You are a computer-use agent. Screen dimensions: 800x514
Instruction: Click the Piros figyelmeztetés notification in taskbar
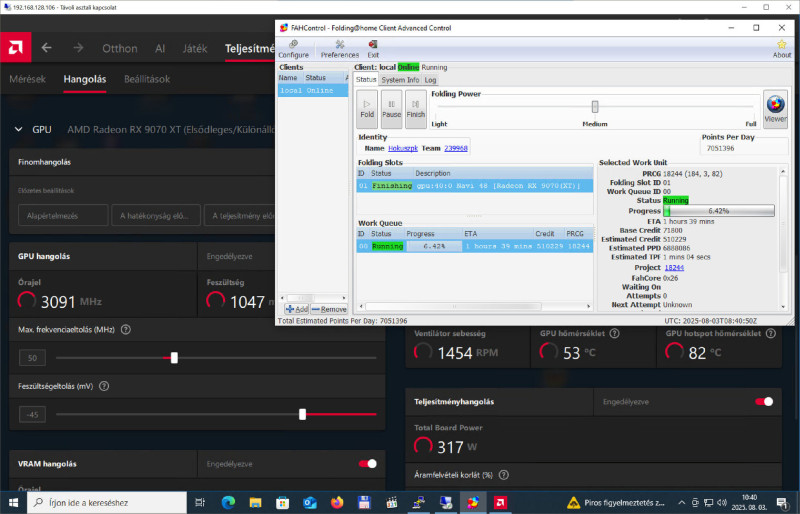click(x=616, y=503)
